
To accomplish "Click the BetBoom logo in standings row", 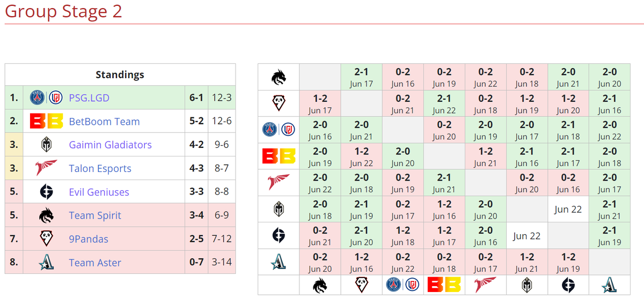I will pos(46,122).
